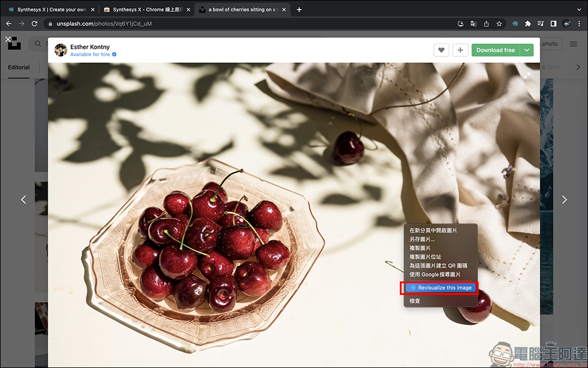Like the photo with heart icon
The height and width of the screenshot is (368, 588).
click(x=442, y=50)
